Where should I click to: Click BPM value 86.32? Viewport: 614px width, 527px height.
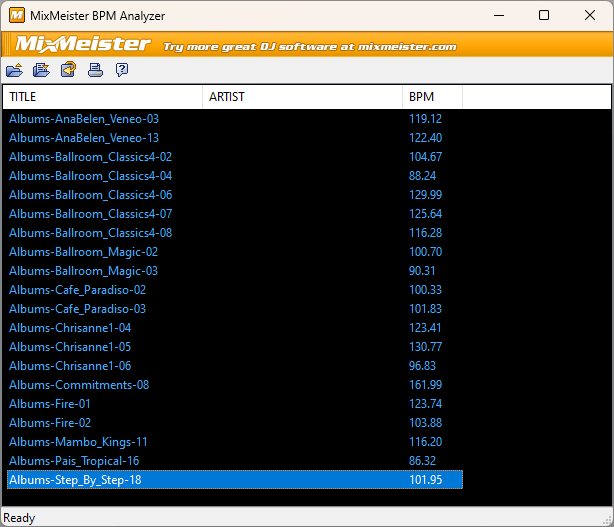tap(423, 461)
